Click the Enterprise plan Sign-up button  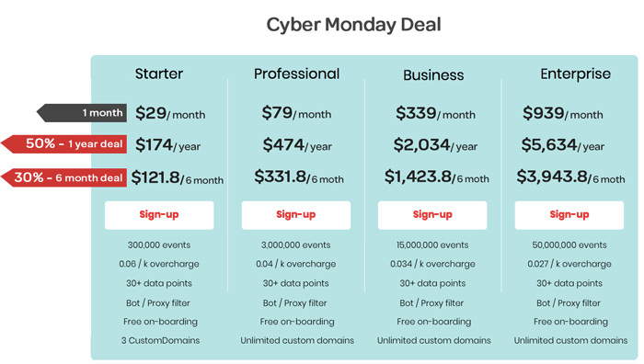(x=569, y=215)
